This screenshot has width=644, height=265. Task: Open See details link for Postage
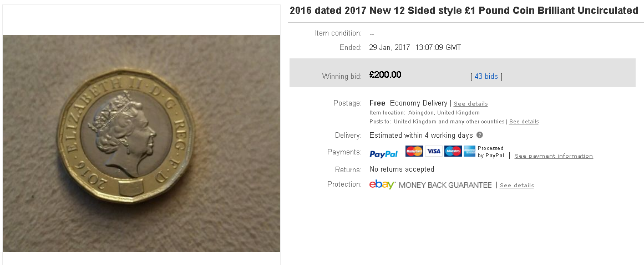click(x=471, y=103)
